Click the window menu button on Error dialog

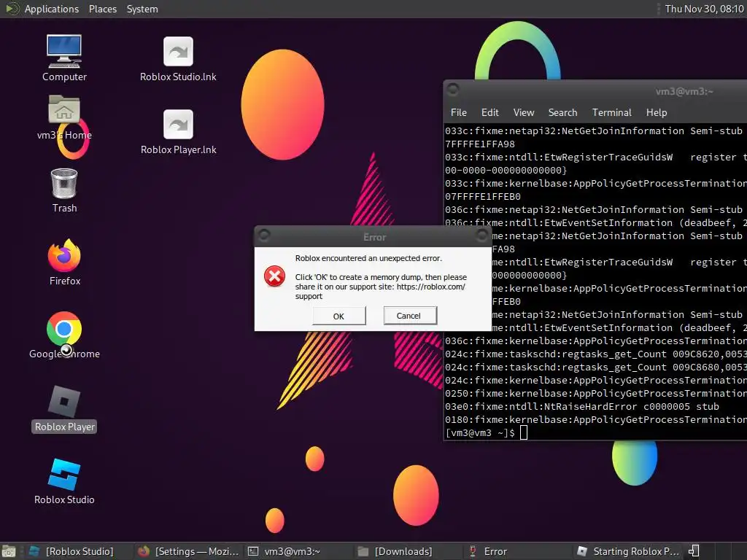(264, 236)
